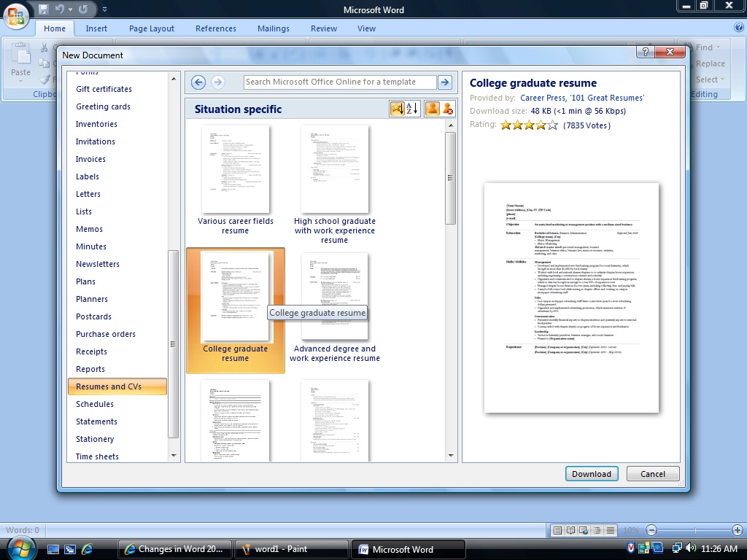Open the View ribbon tab
Viewport: 747px width, 560px height.
pos(366,28)
